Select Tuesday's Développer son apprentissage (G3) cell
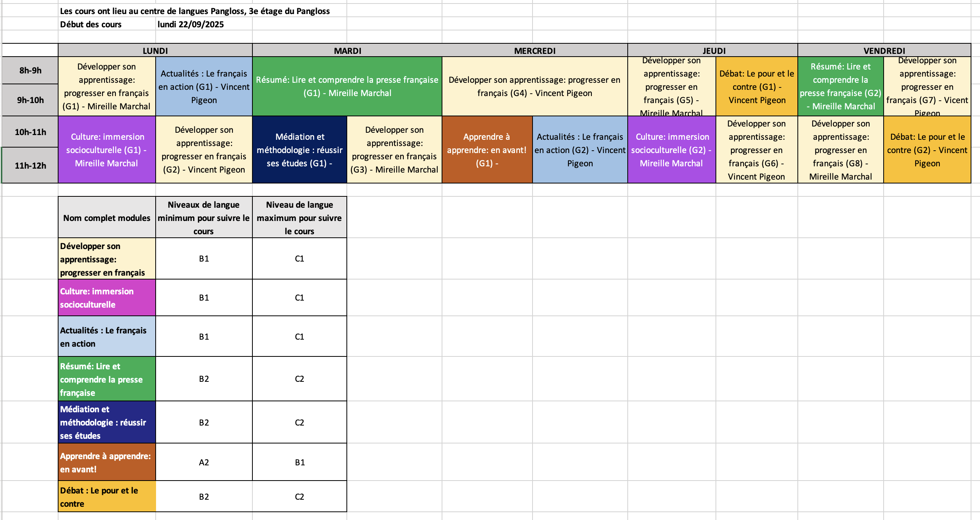Screen dimensions: 980x520 pos(394,150)
